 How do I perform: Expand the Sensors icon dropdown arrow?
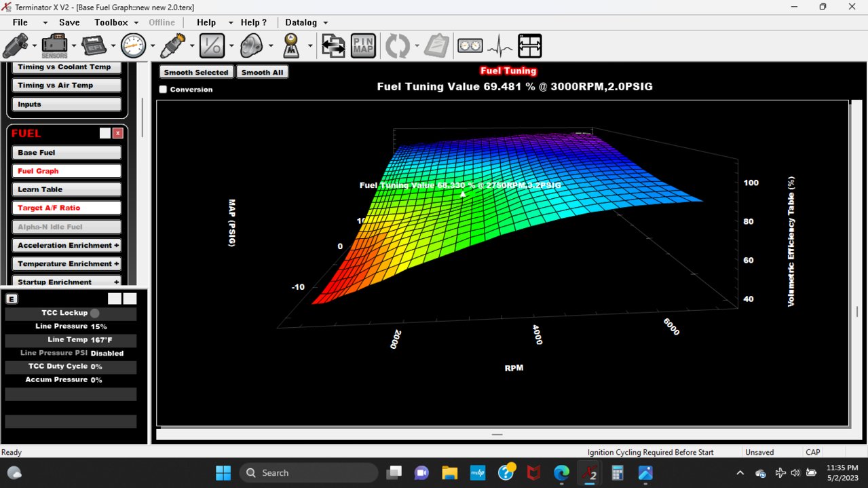[x=73, y=46]
